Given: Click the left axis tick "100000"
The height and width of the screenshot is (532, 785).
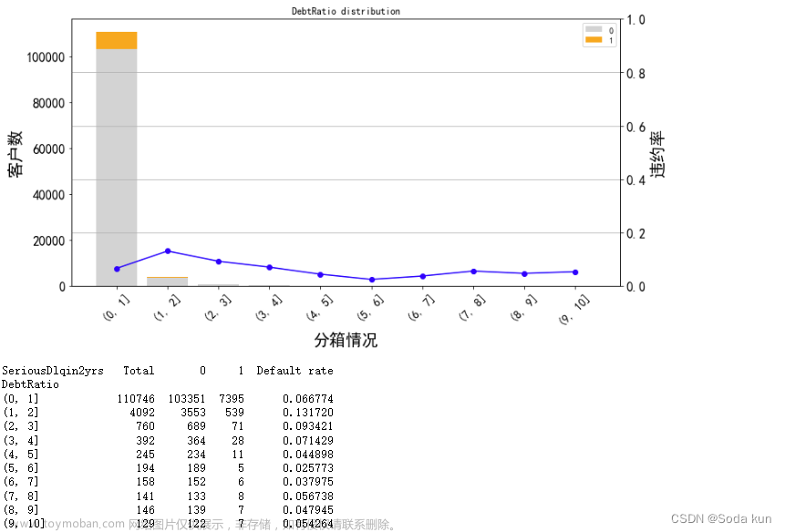Looking at the screenshot, I should (x=46, y=57).
